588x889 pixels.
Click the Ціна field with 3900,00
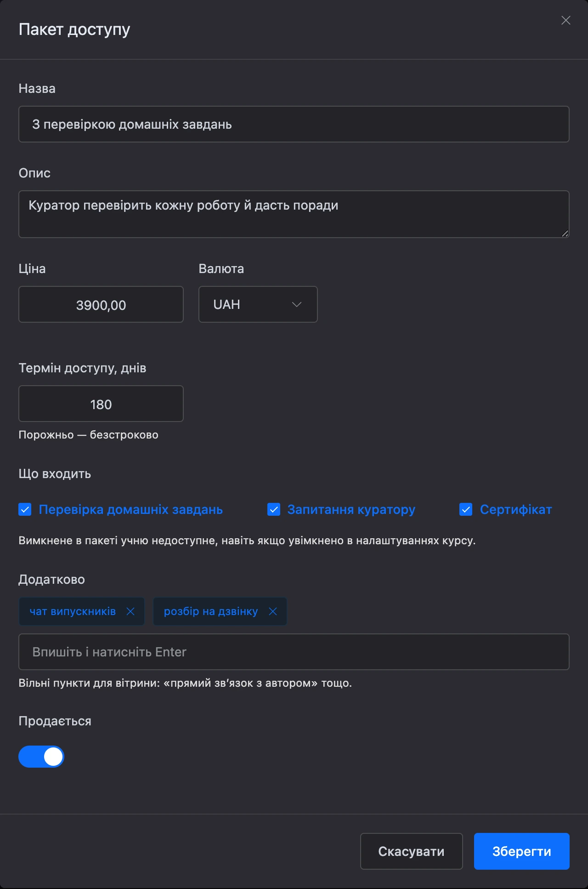(101, 304)
